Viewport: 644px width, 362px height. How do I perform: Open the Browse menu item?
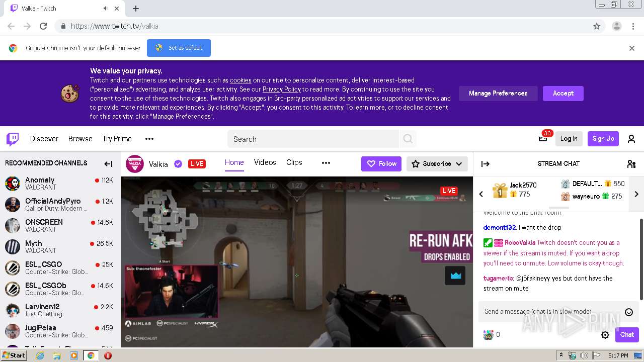point(80,139)
